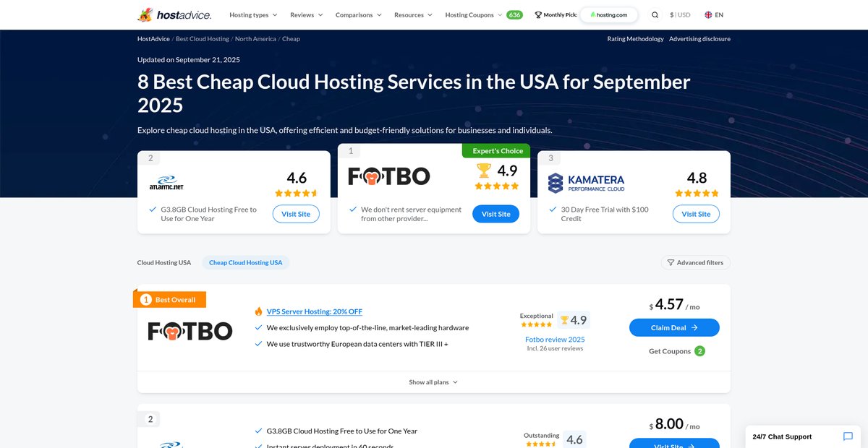The width and height of the screenshot is (868, 448).
Task: Click the Fotbo logo in Best Overall listing
Action: point(190,331)
